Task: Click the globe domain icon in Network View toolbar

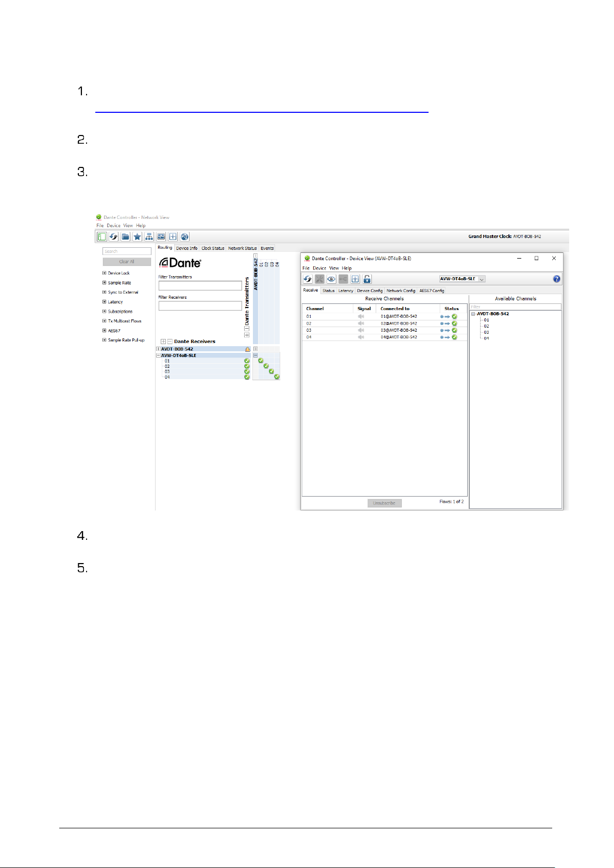Action: (184, 236)
